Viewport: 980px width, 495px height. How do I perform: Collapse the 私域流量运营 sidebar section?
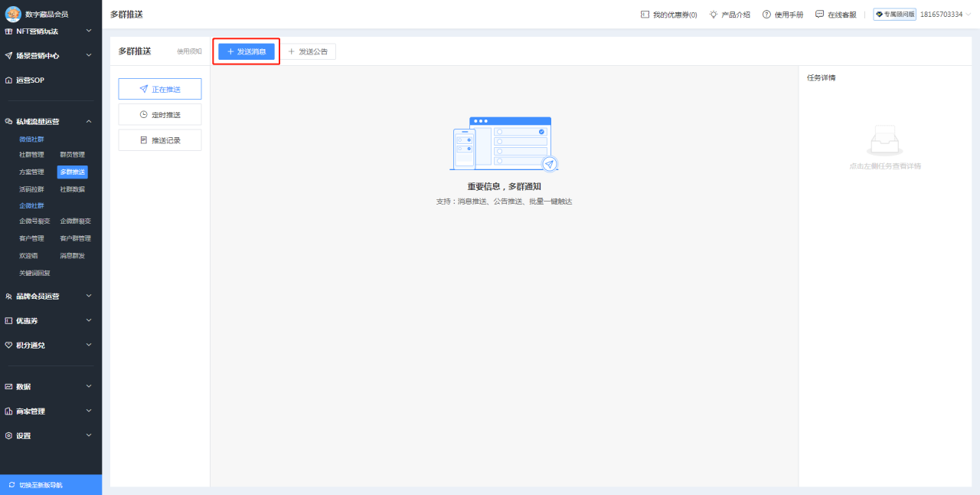click(46, 121)
